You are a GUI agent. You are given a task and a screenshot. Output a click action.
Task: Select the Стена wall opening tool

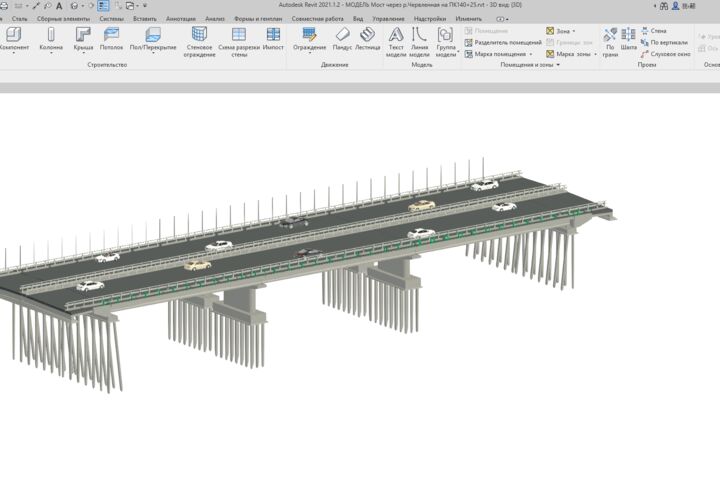pyautogui.click(x=654, y=31)
